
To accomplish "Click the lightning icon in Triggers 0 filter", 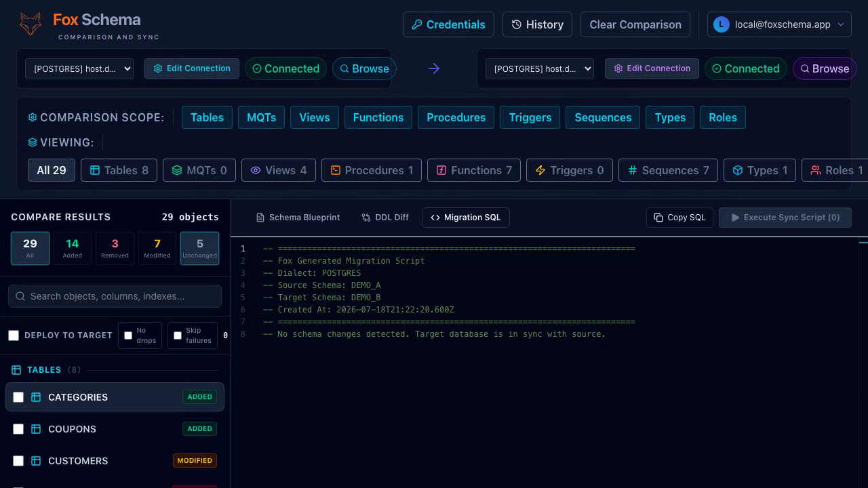I will [540, 170].
